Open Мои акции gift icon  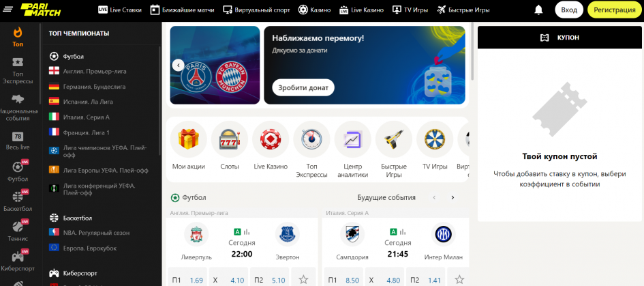(x=189, y=139)
